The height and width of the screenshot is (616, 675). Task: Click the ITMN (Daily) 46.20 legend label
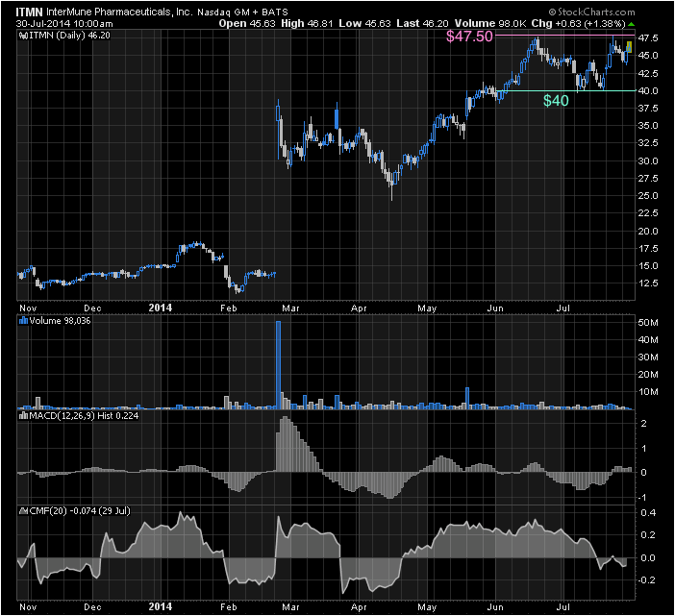pos(70,36)
